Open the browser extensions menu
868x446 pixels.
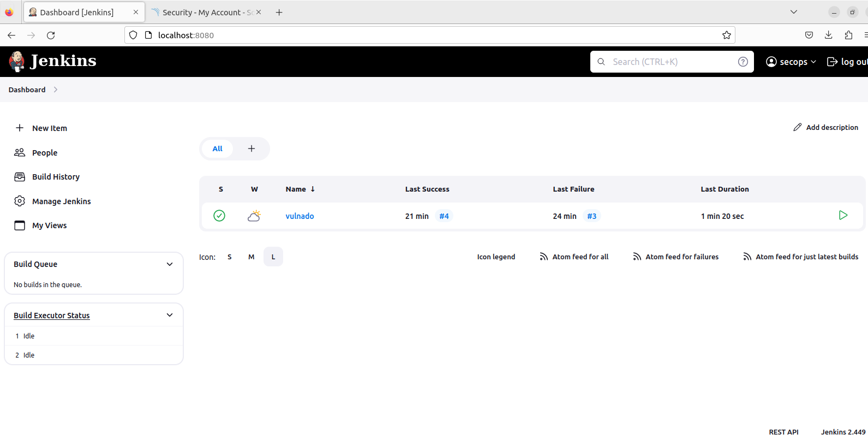848,35
